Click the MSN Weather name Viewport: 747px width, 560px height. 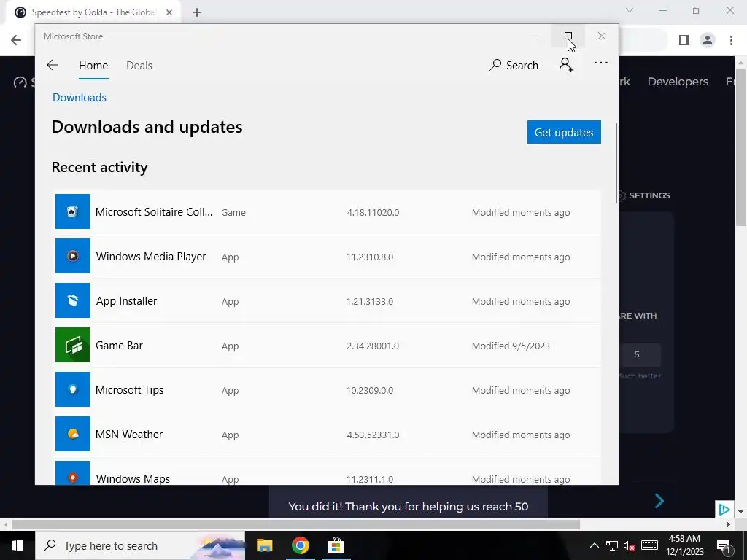pos(129,435)
